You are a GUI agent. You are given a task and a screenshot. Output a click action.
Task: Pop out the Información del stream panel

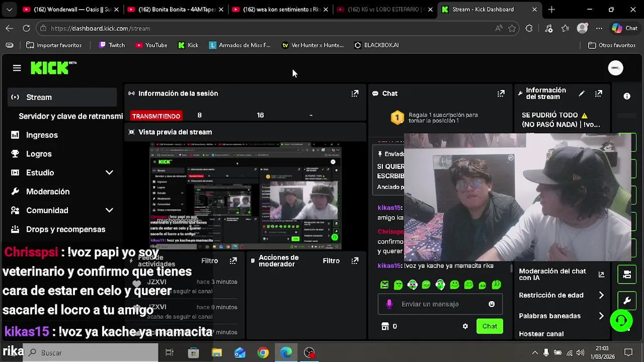click(599, 94)
